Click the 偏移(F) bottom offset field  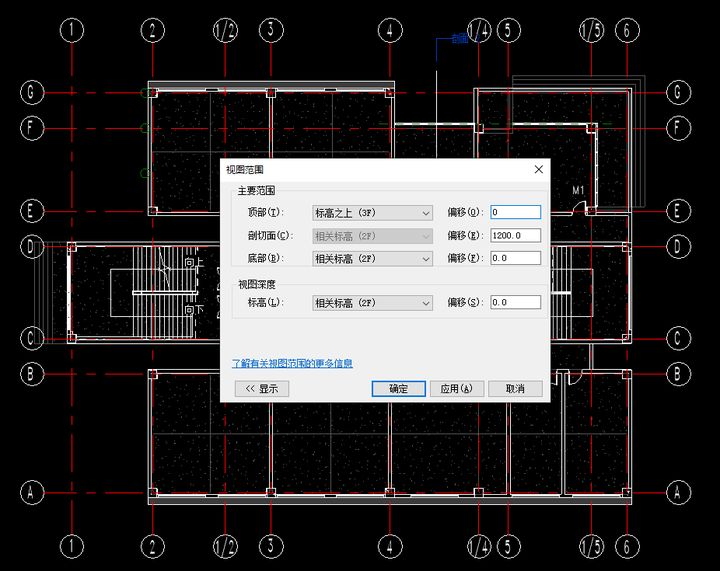(x=515, y=258)
